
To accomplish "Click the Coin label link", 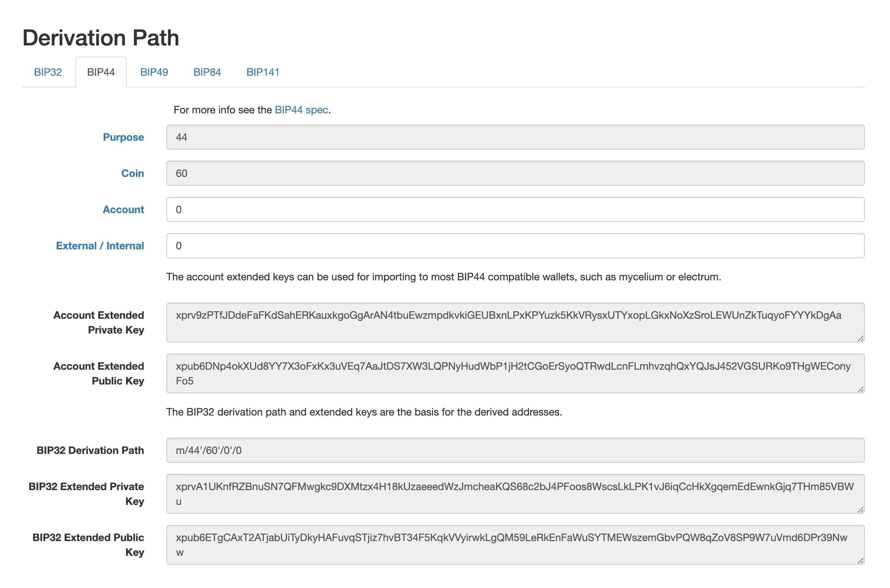I will click(132, 173).
